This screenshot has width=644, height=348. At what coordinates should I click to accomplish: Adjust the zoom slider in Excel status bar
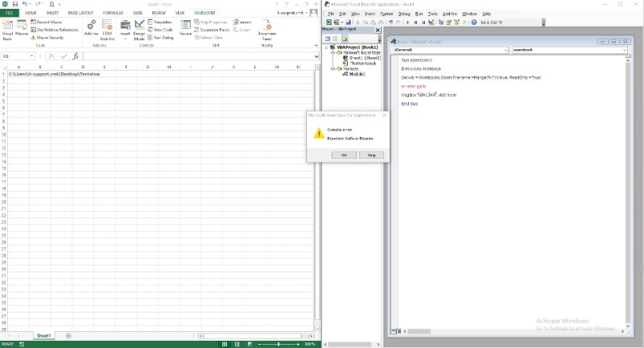point(279,344)
